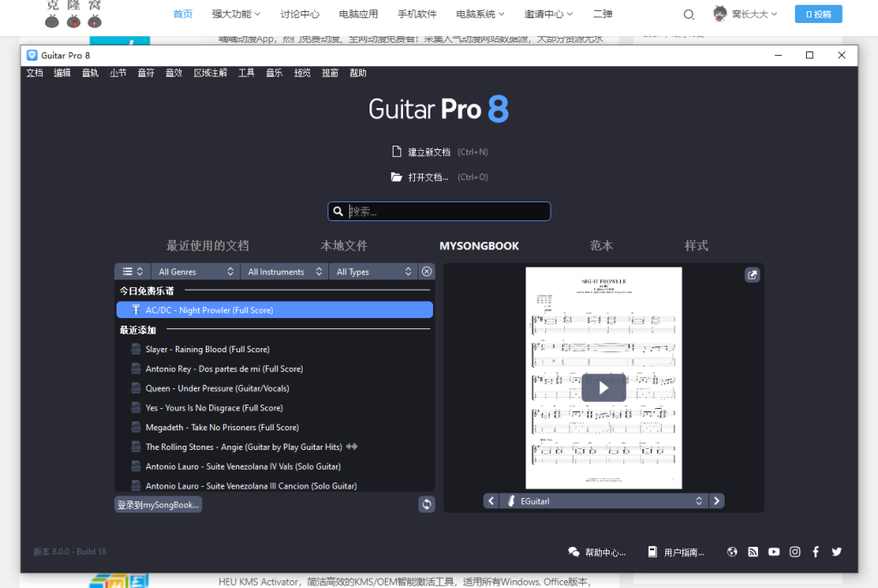The height and width of the screenshot is (588, 878).
Task: Open the 编辑 menu
Action: pyautogui.click(x=62, y=73)
